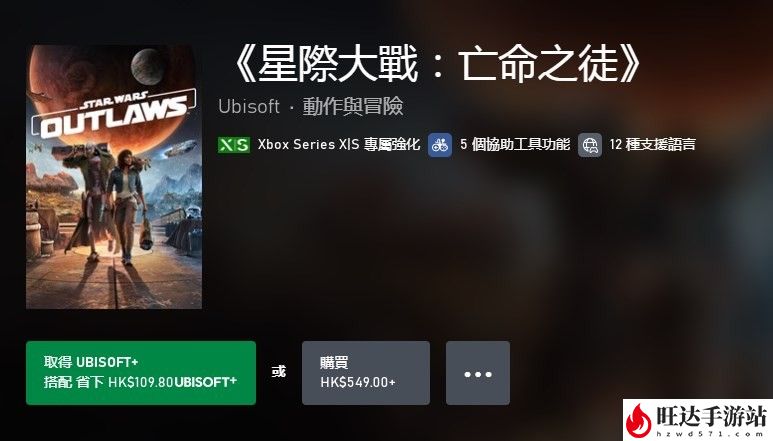Screen dimensions: 773x441
Task: Click the game title 星際大戰：亡命之徒
Action: click(x=435, y=64)
